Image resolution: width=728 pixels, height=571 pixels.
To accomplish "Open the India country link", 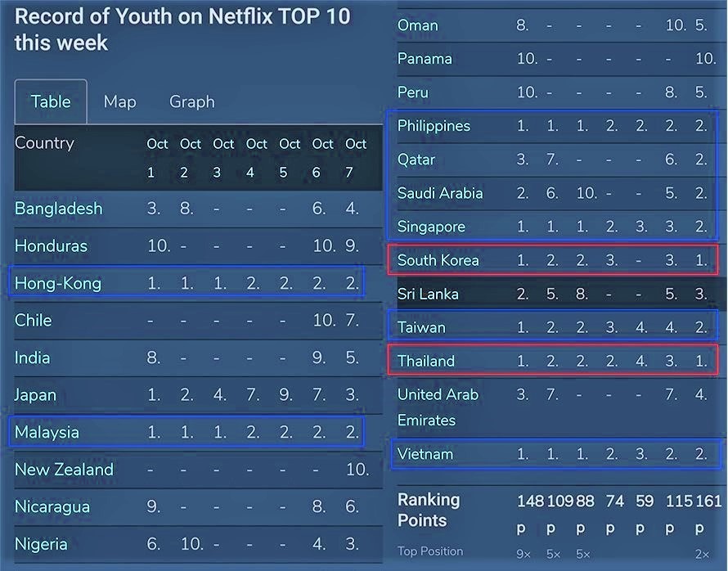I will tap(32, 357).
